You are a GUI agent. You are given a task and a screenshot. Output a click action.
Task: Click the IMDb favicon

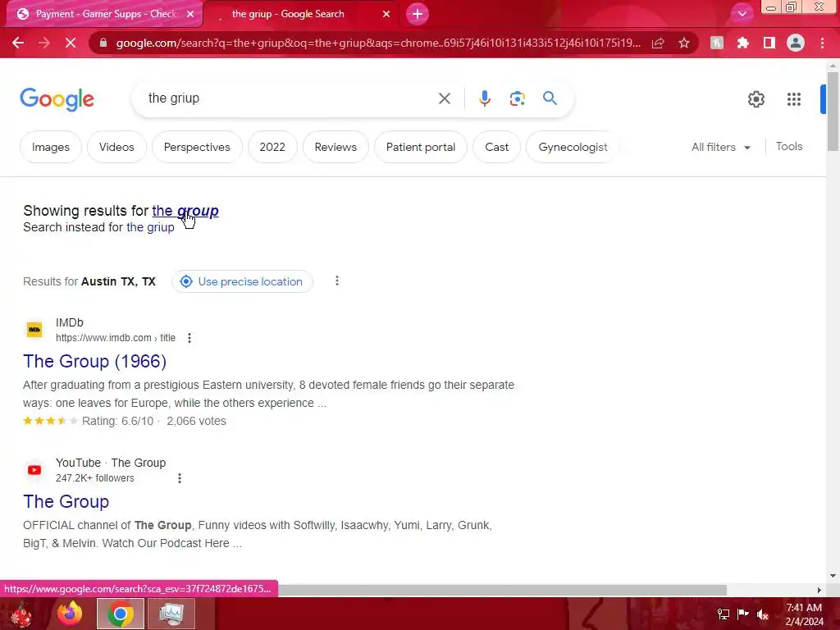coord(34,330)
